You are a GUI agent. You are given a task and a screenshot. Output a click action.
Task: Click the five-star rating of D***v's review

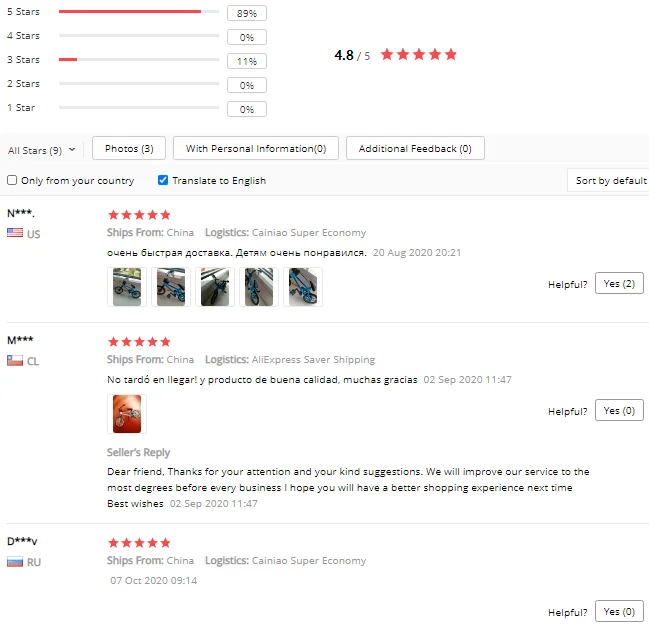[x=139, y=542]
